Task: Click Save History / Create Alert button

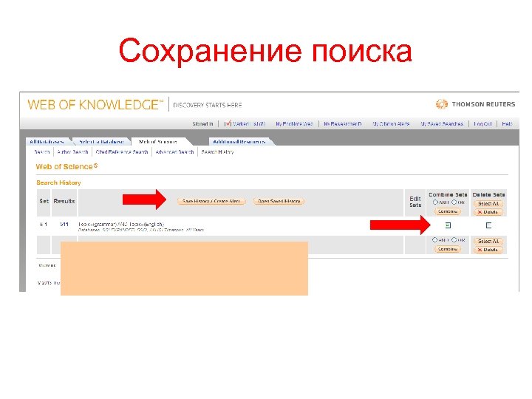Action: 211,201
